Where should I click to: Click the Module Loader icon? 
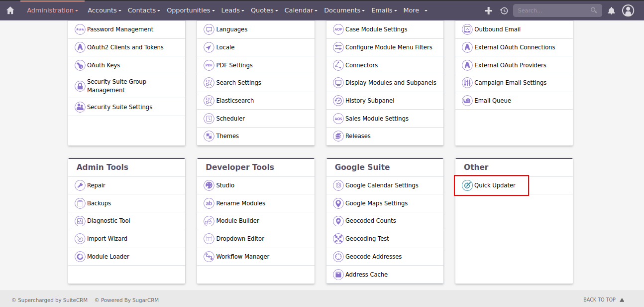coord(80,257)
